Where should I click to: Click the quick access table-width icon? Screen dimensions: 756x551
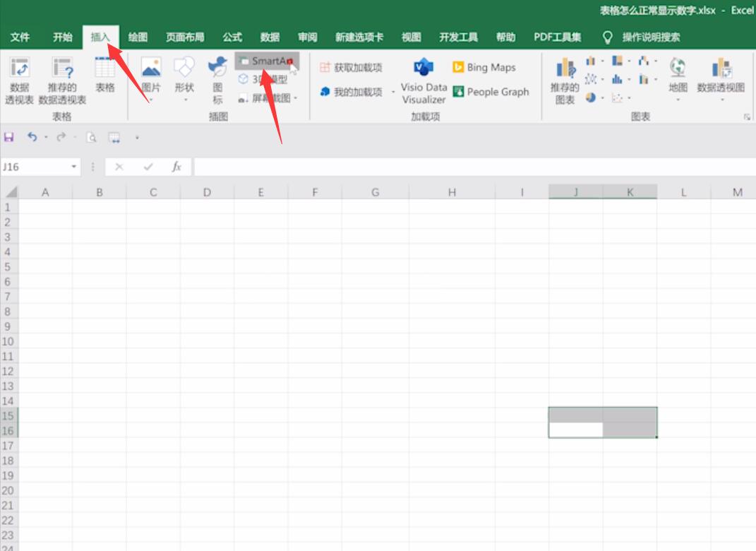pos(114,138)
